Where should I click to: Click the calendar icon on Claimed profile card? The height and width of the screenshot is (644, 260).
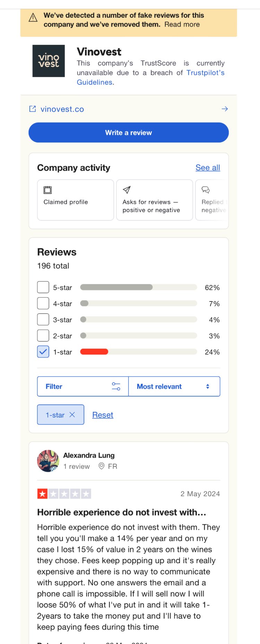(x=47, y=190)
